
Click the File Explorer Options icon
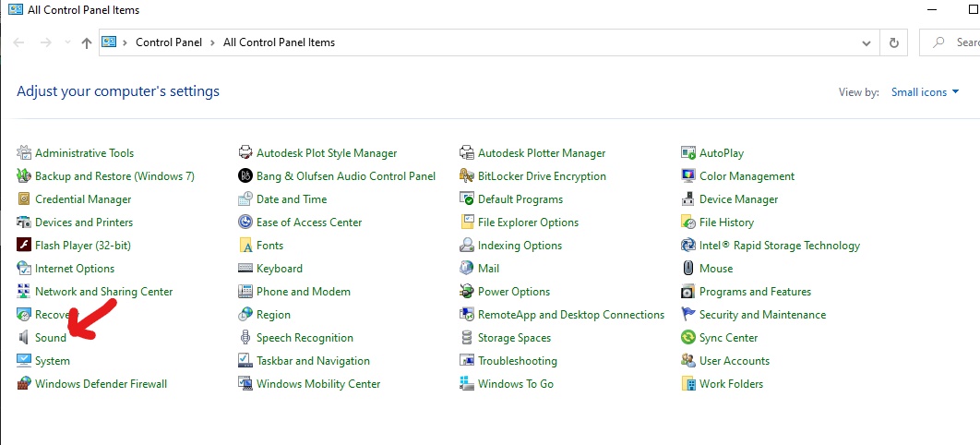[466, 222]
